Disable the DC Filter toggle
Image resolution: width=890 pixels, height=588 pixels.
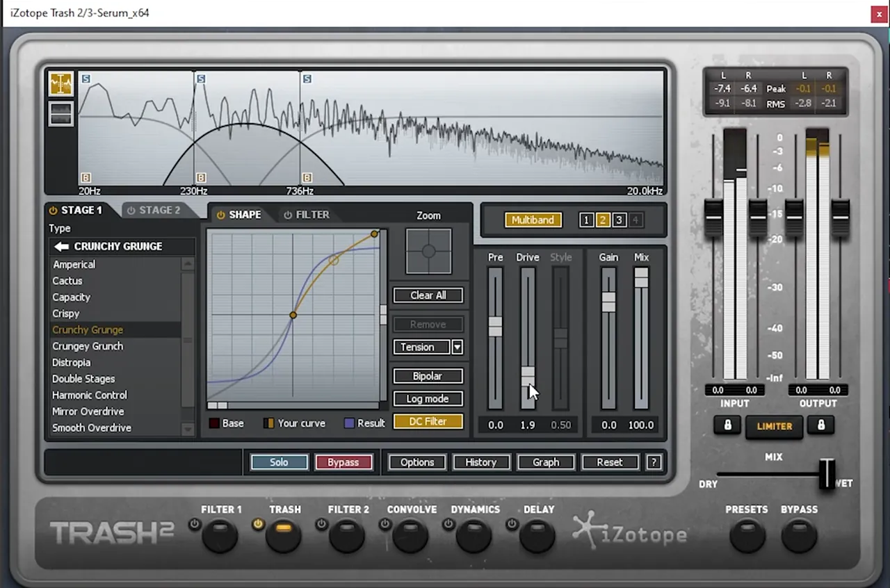pyautogui.click(x=428, y=421)
